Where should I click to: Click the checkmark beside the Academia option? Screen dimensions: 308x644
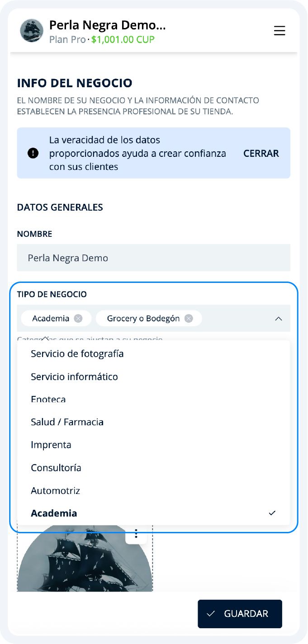pos(272,513)
